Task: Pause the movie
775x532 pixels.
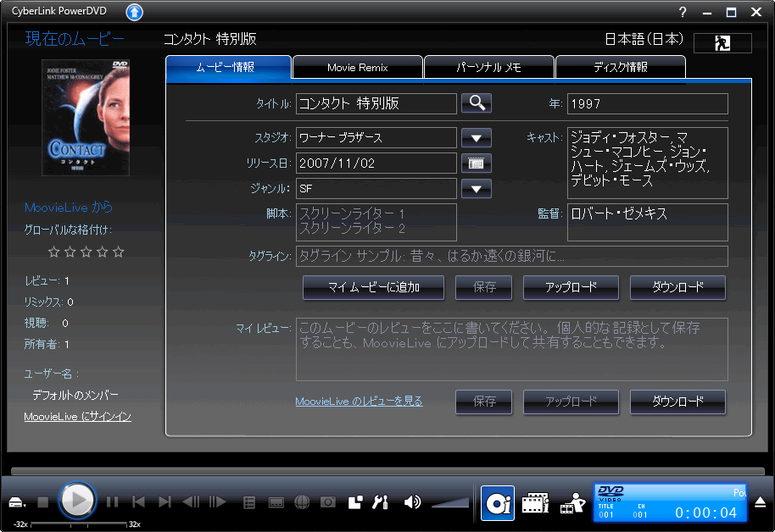Action: click(112, 502)
